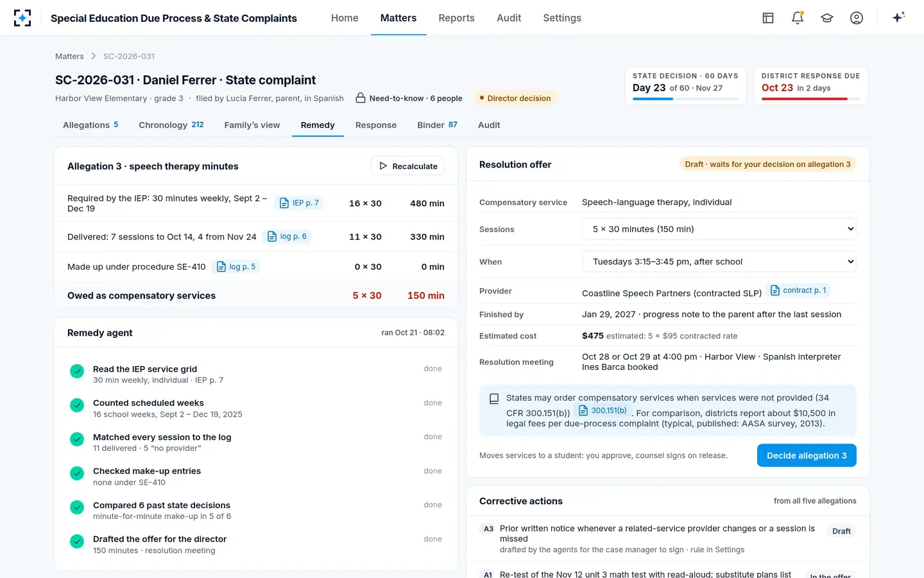Open the Family's view tab
The width and height of the screenshot is (924, 578).
[252, 125]
